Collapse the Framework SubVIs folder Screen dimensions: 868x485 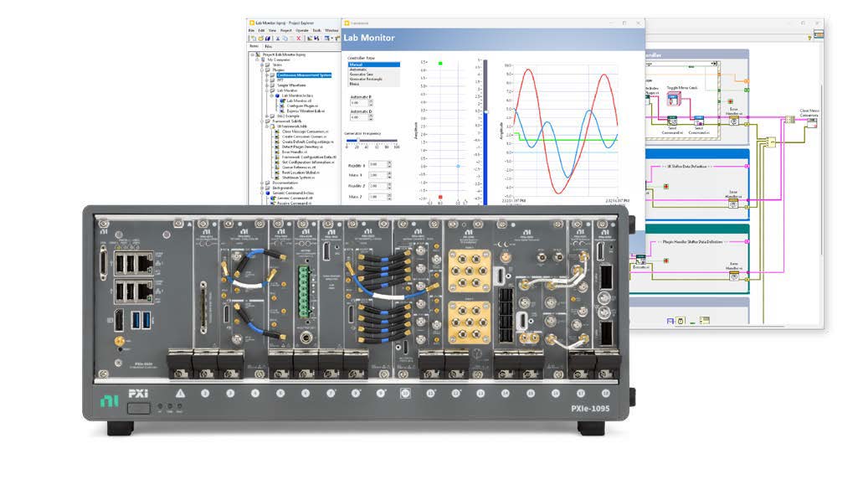click(262, 121)
